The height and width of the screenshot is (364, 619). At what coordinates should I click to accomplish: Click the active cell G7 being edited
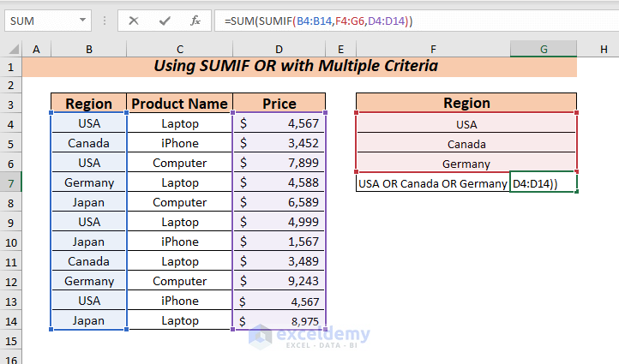pos(544,182)
